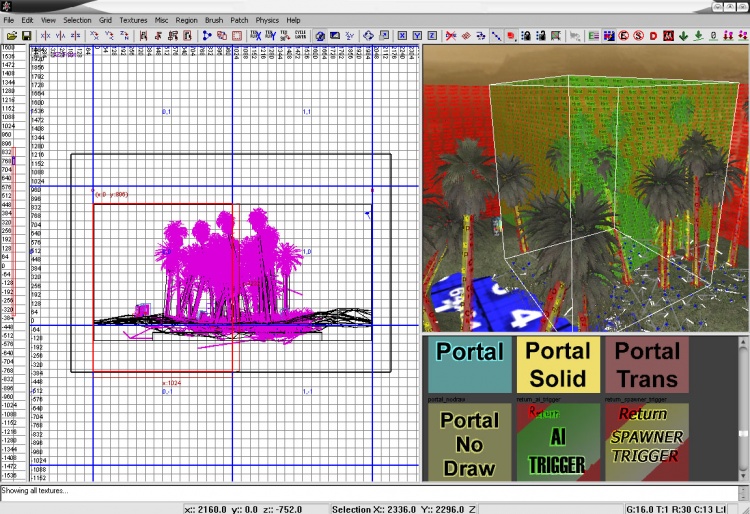Click the CSG subtract overlapping-brushes icon
750x514 pixels.
point(221,36)
